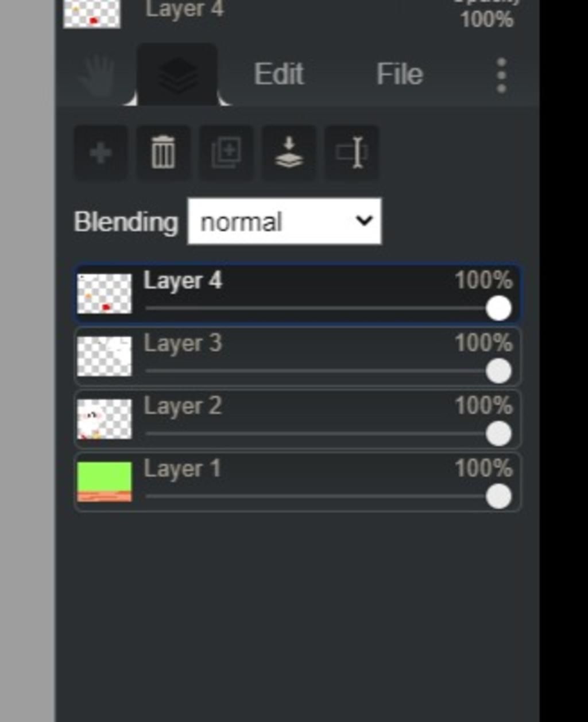This screenshot has height=722, width=588.
Task: Click the Layer 1 opacity slider handle
Action: pos(498,496)
